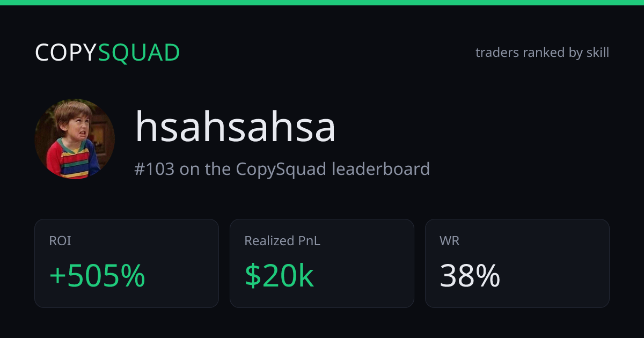This screenshot has width=644, height=338.
Task: Click the 38% win rate value
Action: point(470,276)
